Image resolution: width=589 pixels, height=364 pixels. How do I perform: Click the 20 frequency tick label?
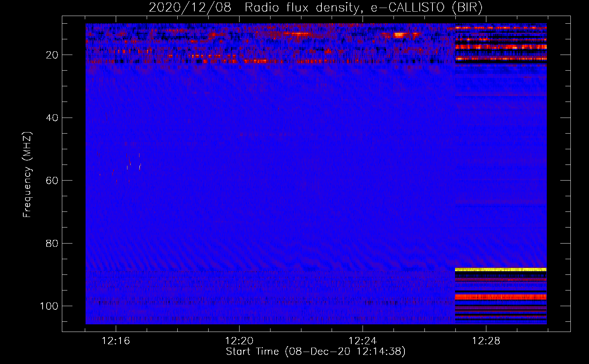(x=52, y=55)
